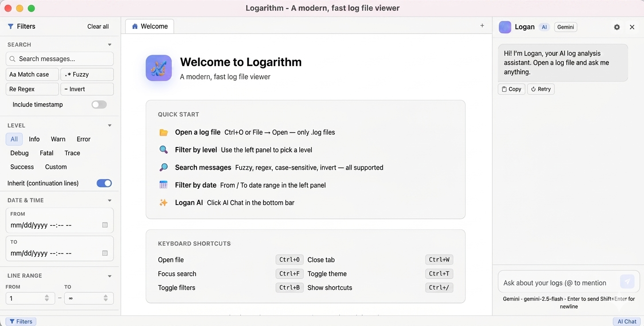Image resolution: width=644 pixels, height=326 pixels.
Task: Click stepper on line range FROM field
Action: 47,299
